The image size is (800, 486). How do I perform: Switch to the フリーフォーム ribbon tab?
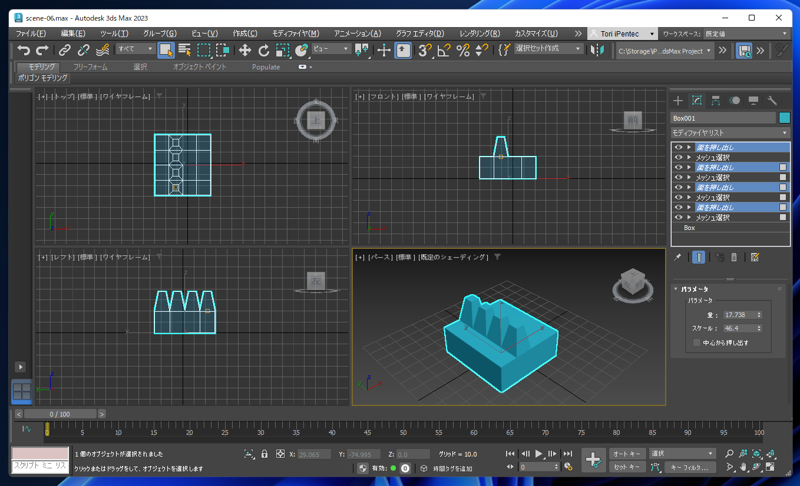90,67
